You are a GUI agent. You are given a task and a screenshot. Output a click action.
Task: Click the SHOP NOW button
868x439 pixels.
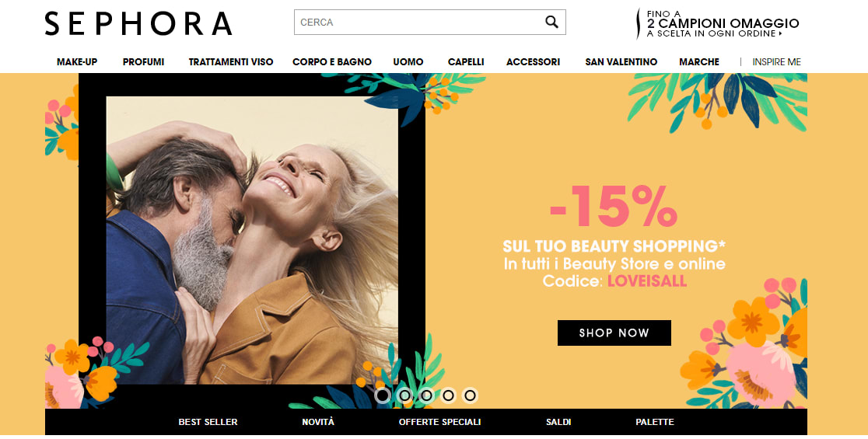pos(614,333)
